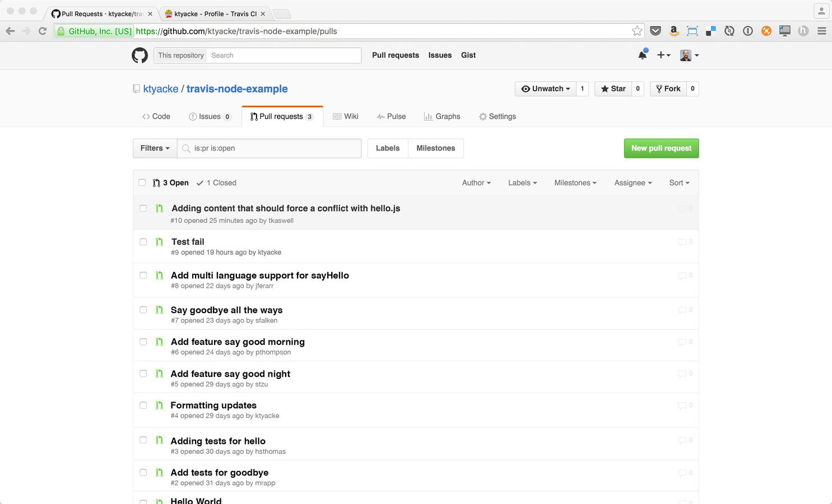Click the New pull request button
832x504 pixels.
[x=661, y=148]
